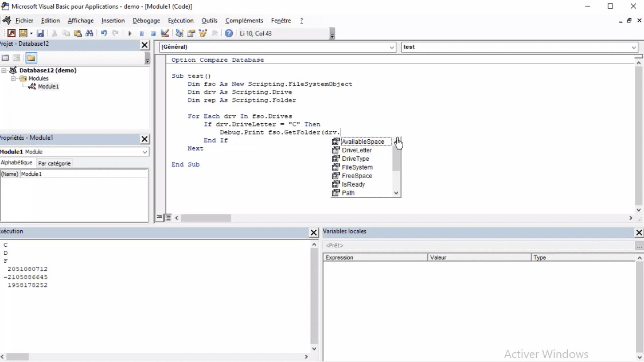
Task: Click the Break (pause) toolbar icon
Action: [x=141, y=33]
